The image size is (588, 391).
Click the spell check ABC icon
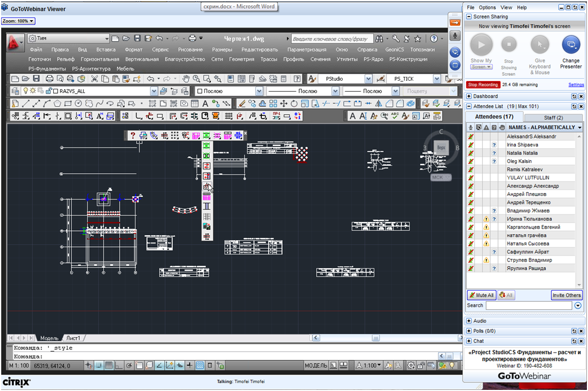coord(395,116)
